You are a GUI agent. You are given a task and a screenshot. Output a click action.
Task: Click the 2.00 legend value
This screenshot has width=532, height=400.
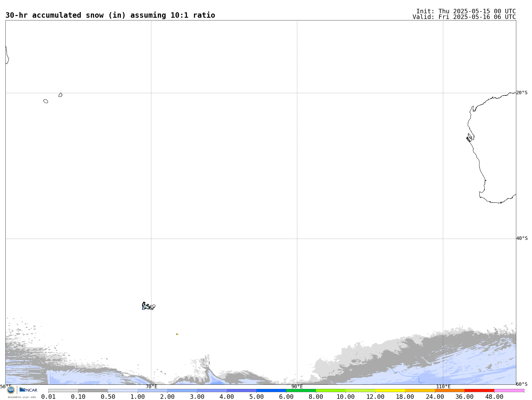(x=167, y=397)
